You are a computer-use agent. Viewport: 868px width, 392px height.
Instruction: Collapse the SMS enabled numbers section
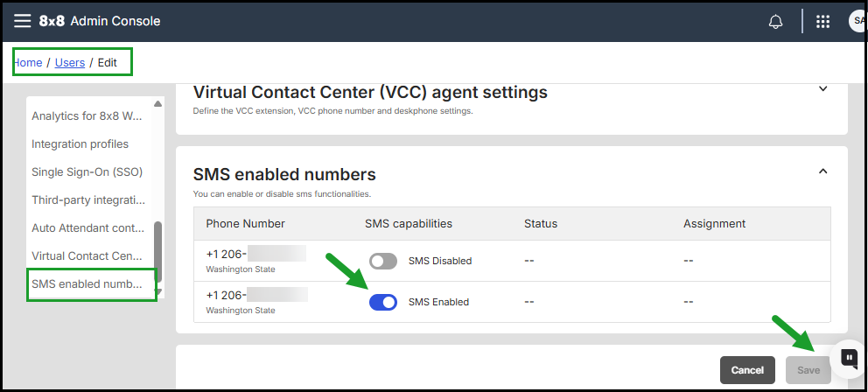click(x=822, y=171)
